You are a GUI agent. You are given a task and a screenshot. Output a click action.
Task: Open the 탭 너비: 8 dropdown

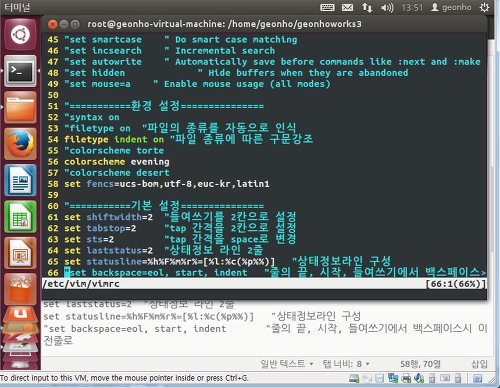346,364
